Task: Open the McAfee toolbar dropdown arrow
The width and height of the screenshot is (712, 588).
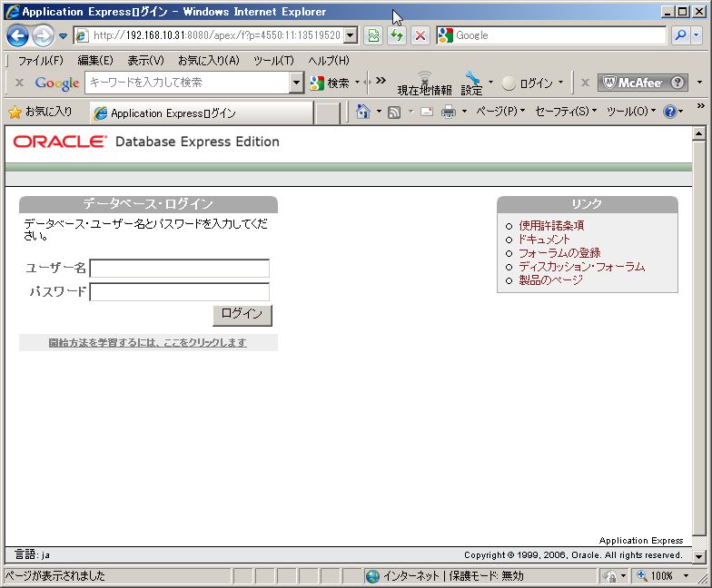Action: pos(699,83)
